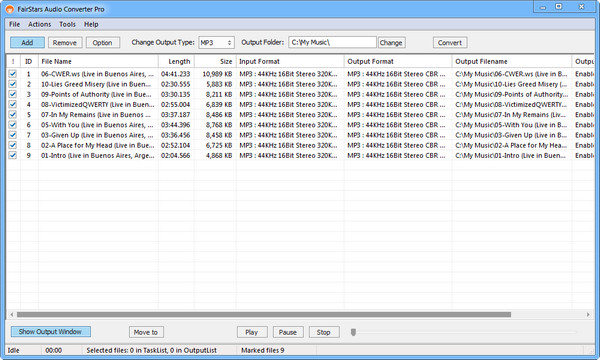Open the Actions menu
The image size is (600, 360).
(x=39, y=24)
